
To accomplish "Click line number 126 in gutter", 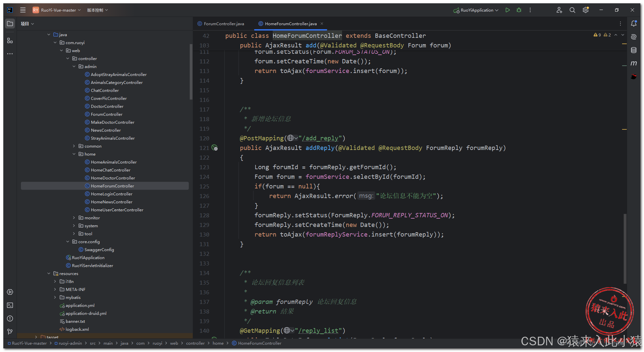I will click(x=204, y=196).
